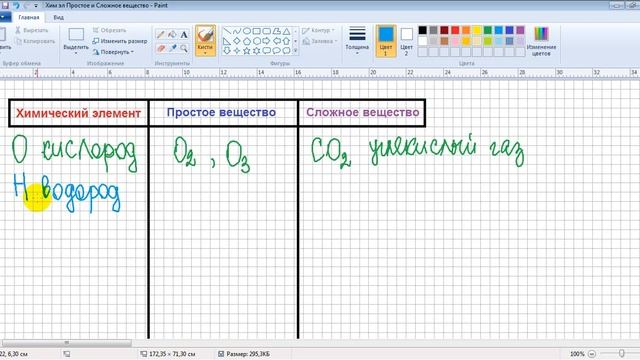Open the blue Paint file menu button

pyautogui.click(x=4, y=17)
